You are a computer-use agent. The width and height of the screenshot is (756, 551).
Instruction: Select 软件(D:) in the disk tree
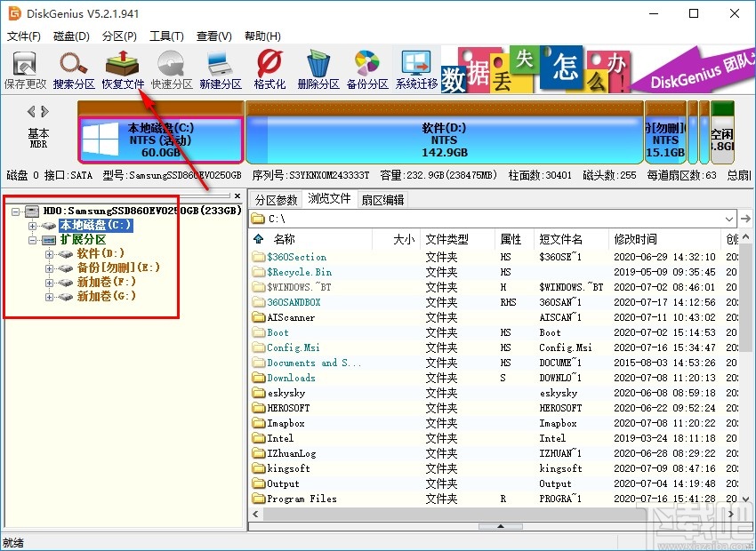101,253
